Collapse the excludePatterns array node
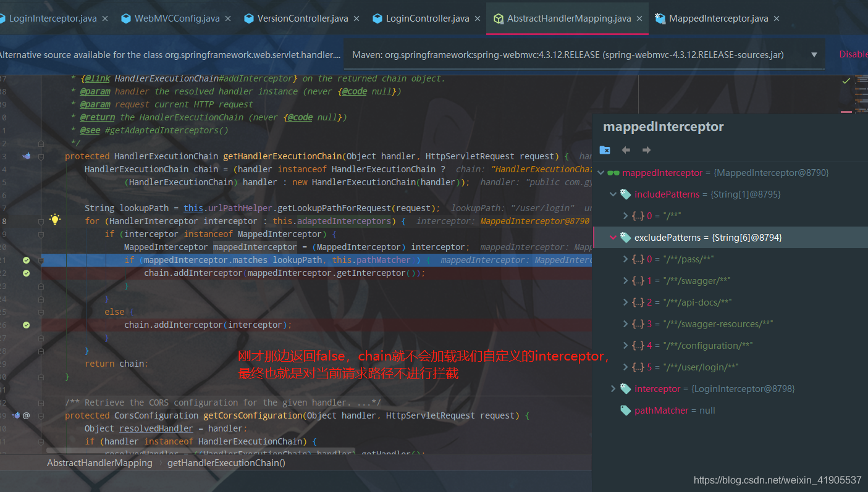Viewport: 868px width, 492px height. 613,237
